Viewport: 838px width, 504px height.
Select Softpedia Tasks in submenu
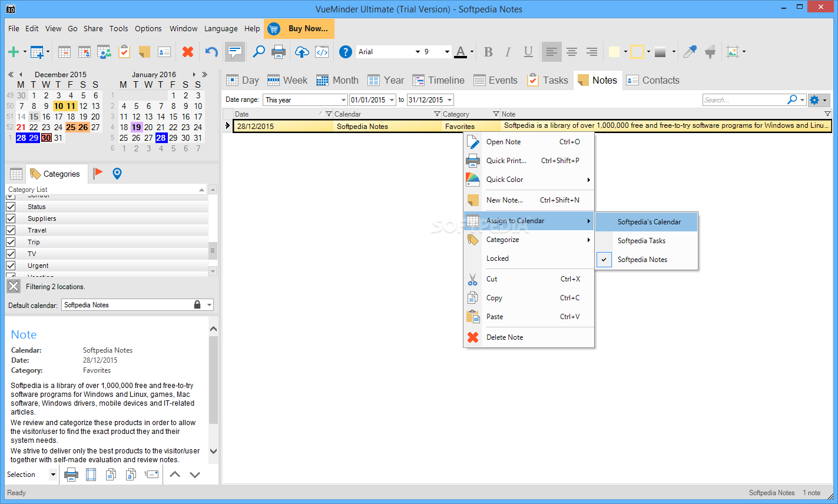(647, 241)
